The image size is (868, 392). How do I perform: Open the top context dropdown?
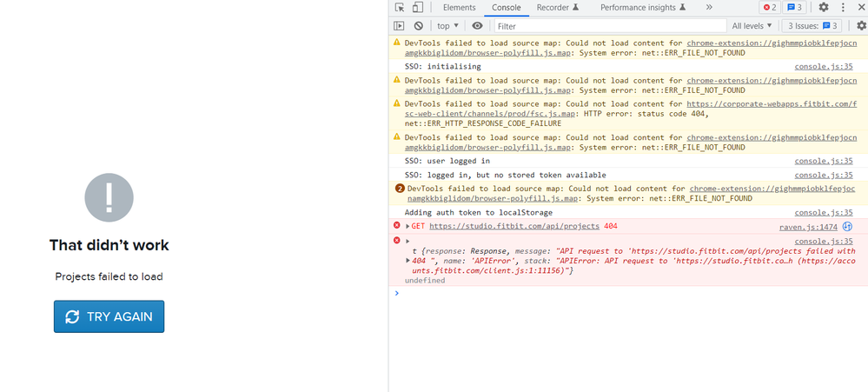(447, 25)
